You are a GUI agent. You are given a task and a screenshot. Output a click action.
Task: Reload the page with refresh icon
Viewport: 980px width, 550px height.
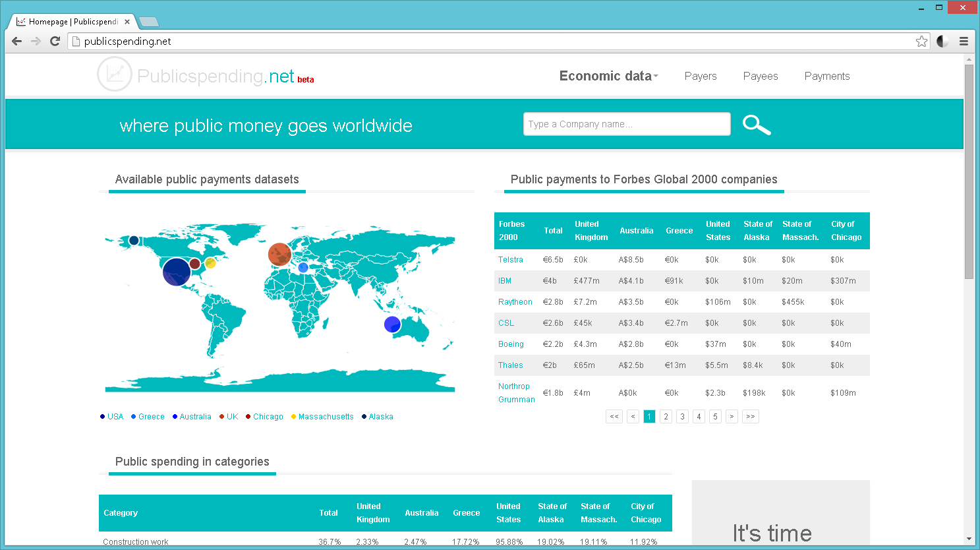point(55,41)
